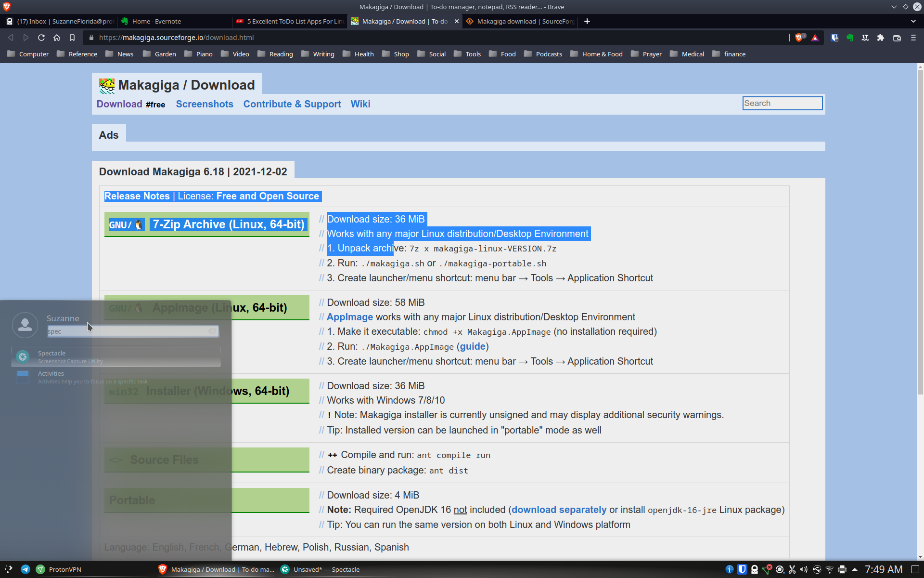The width and height of the screenshot is (924, 578).
Task: Click the page vertical scrollbar thumb
Action: 920,233
